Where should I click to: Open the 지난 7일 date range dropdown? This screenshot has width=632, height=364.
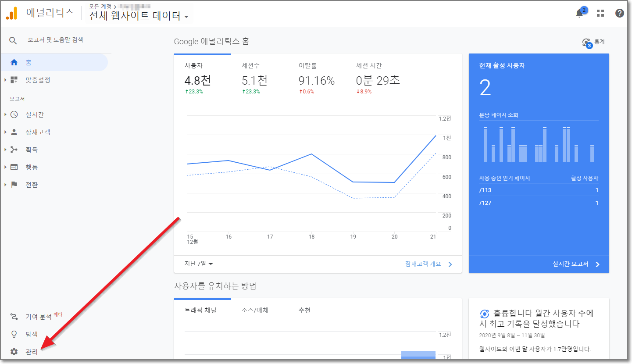199,264
